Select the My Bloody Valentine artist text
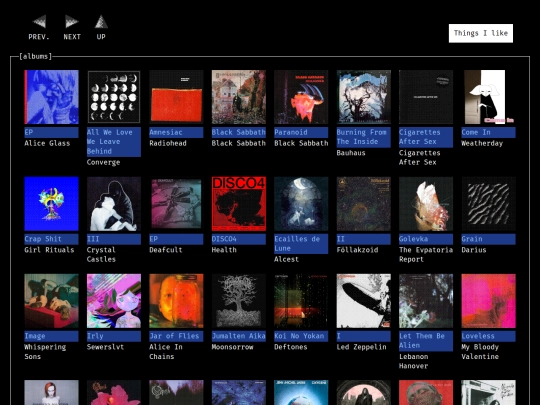The image size is (540, 405). [x=480, y=352]
